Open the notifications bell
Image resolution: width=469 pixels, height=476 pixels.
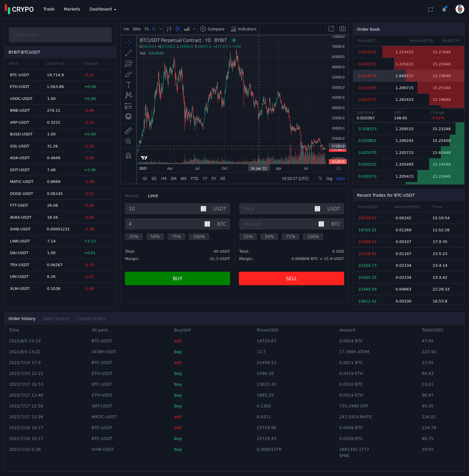tap(444, 9)
